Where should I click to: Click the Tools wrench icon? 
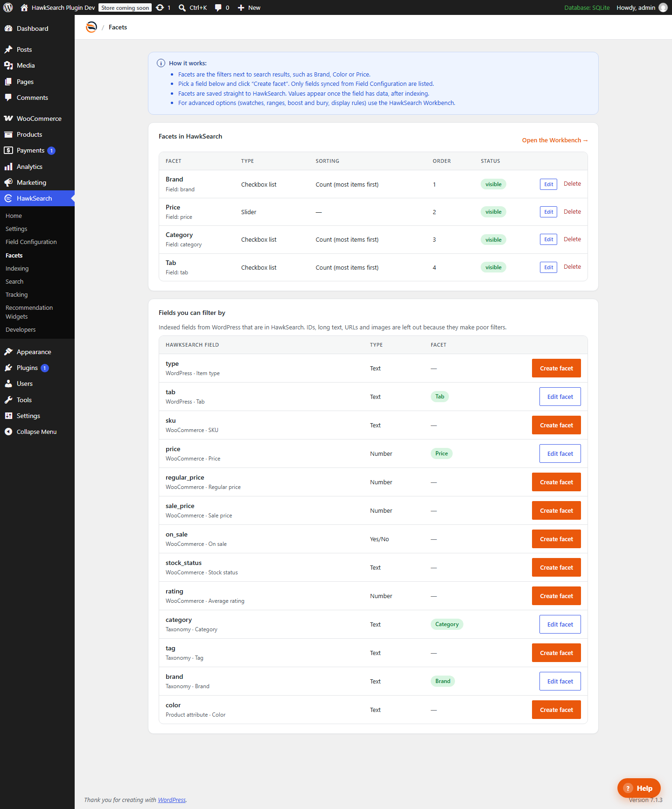(x=8, y=400)
